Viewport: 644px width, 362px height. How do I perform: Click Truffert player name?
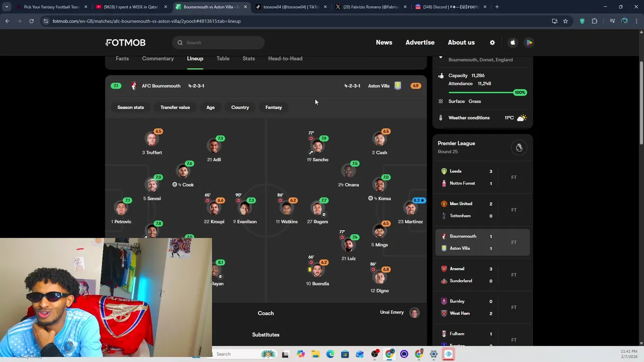[152, 152]
